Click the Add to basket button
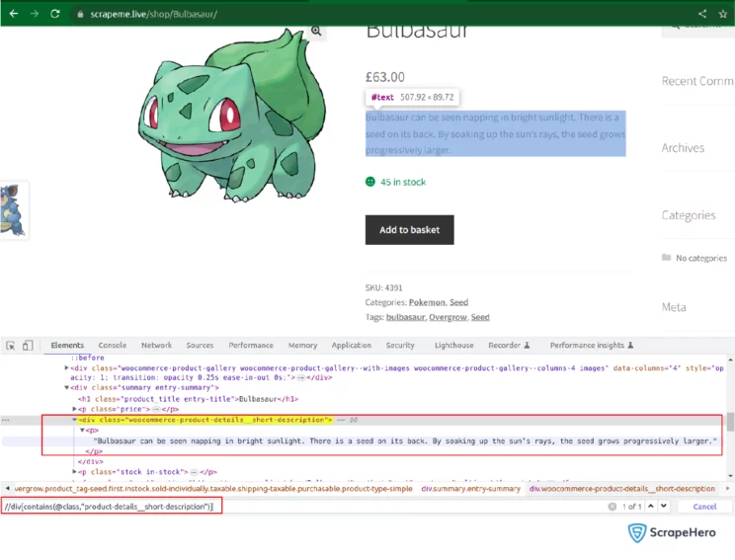 tap(410, 229)
